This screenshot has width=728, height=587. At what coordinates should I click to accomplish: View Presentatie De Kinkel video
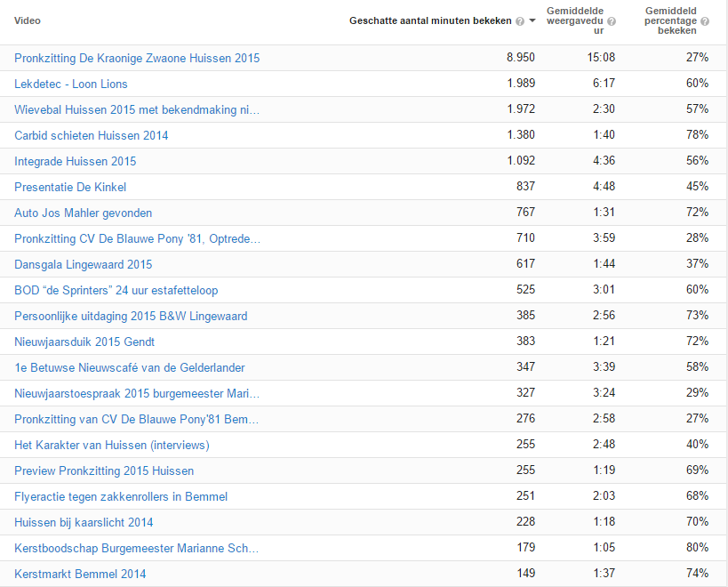coord(70,187)
